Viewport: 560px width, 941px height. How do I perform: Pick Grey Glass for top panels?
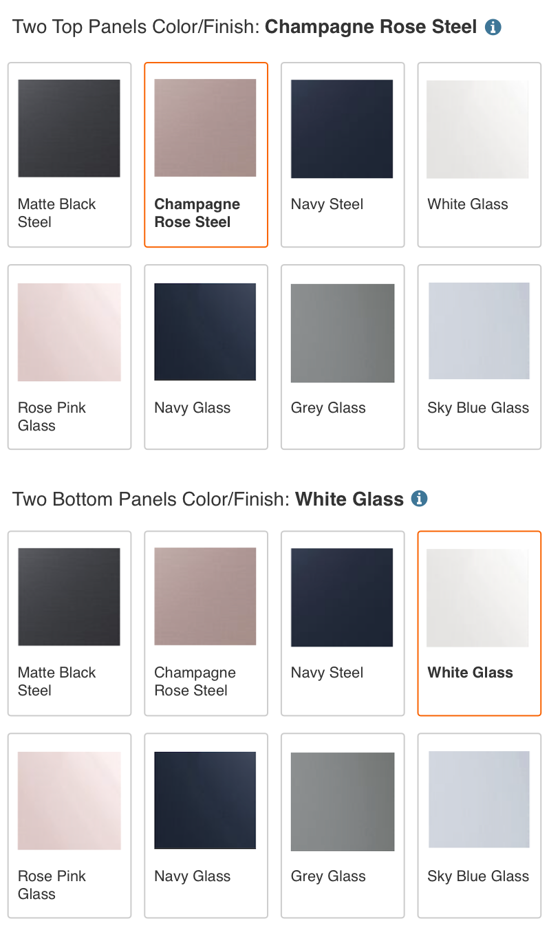pos(343,357)
